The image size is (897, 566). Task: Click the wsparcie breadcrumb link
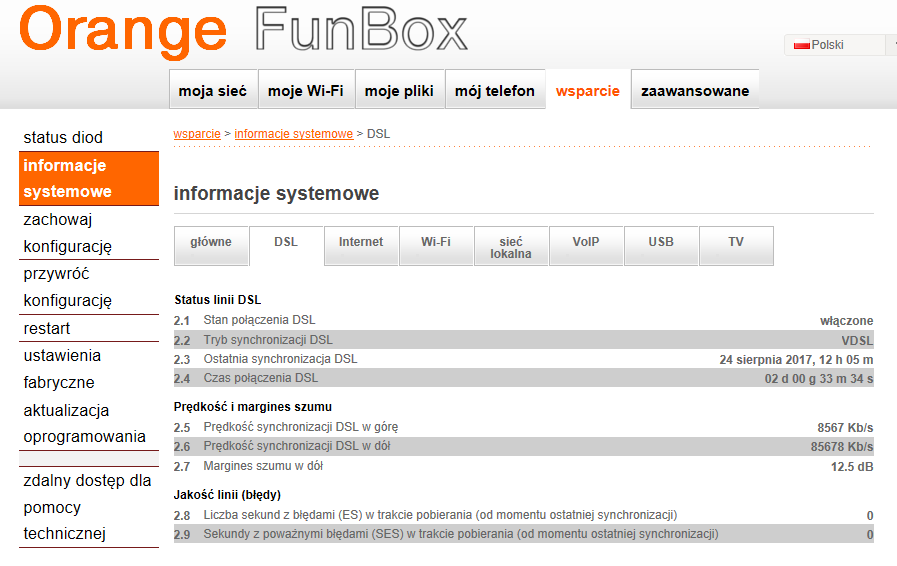(197, 133)
